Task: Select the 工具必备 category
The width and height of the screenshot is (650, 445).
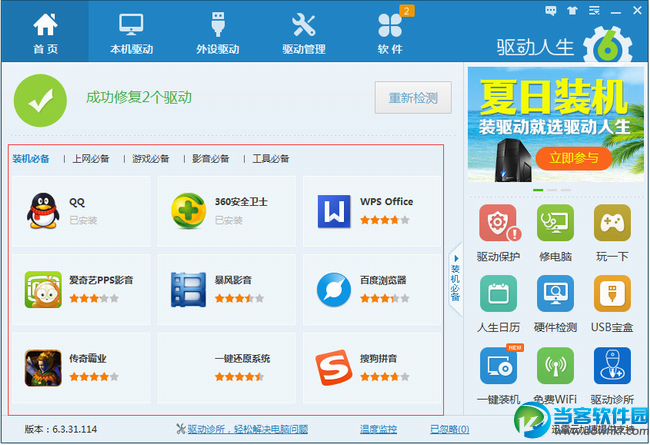Action: click(271, 159)
